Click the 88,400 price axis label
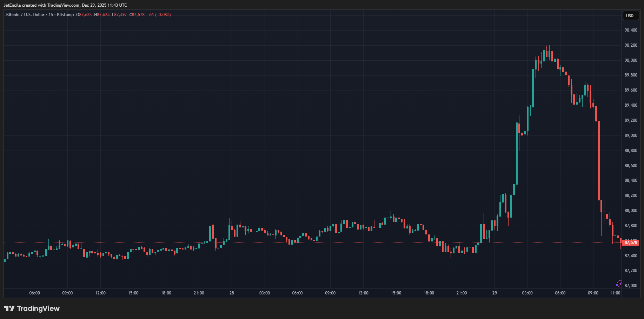The height and width of the screenshot is (319, 644). (x=631, y=180)
